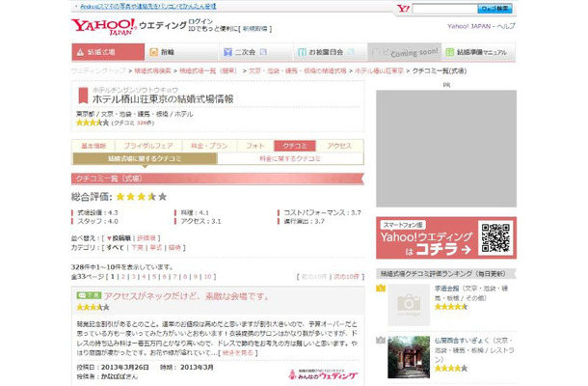Click the ホテル椿山荘東京 breadcrumb link
Viewport: 588px width, 386px height.
(379, 71)
